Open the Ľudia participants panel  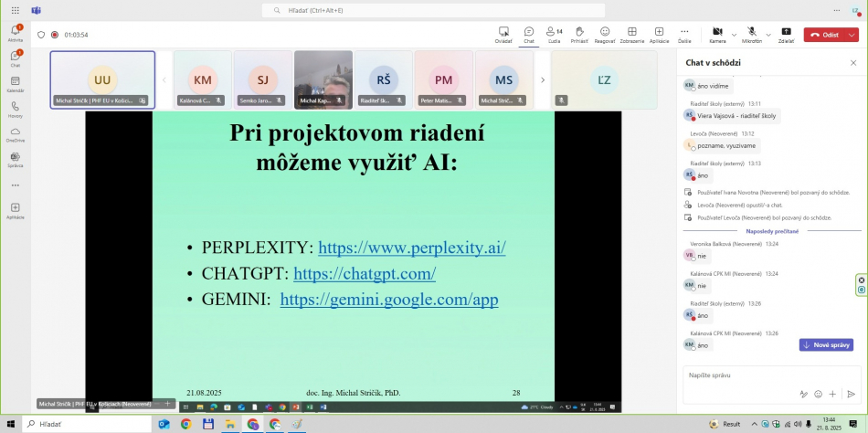554,34
